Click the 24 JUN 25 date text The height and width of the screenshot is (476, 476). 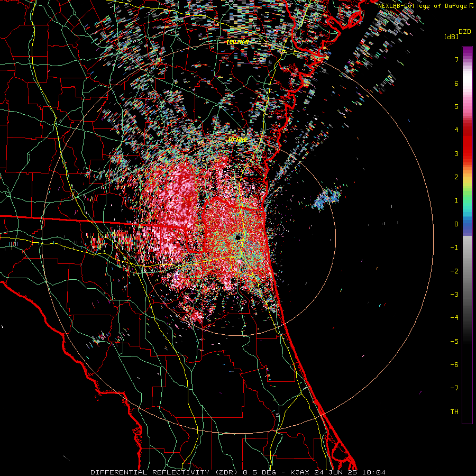334,472
